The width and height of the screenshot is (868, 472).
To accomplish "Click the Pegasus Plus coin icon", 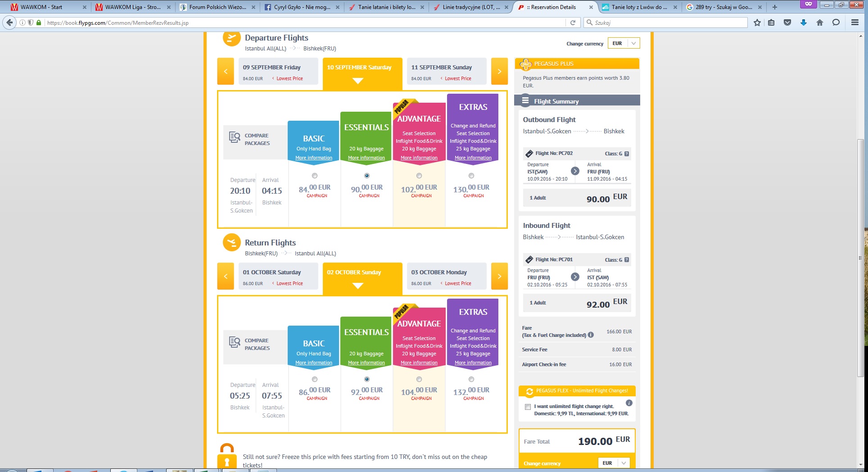I will (x=525, y=64).
